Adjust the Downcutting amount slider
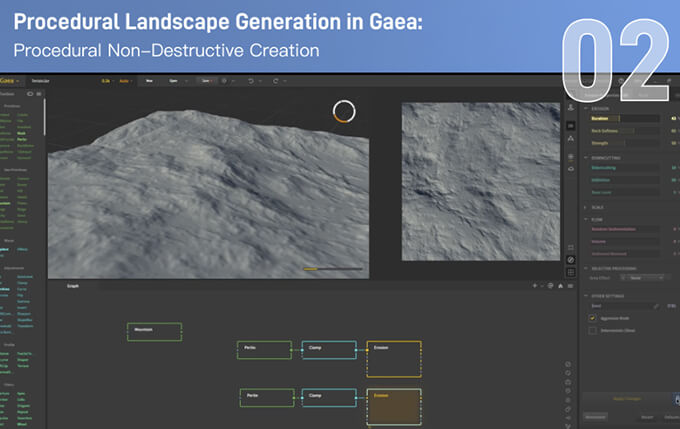 pyautogui.click(x=624, y=167)
